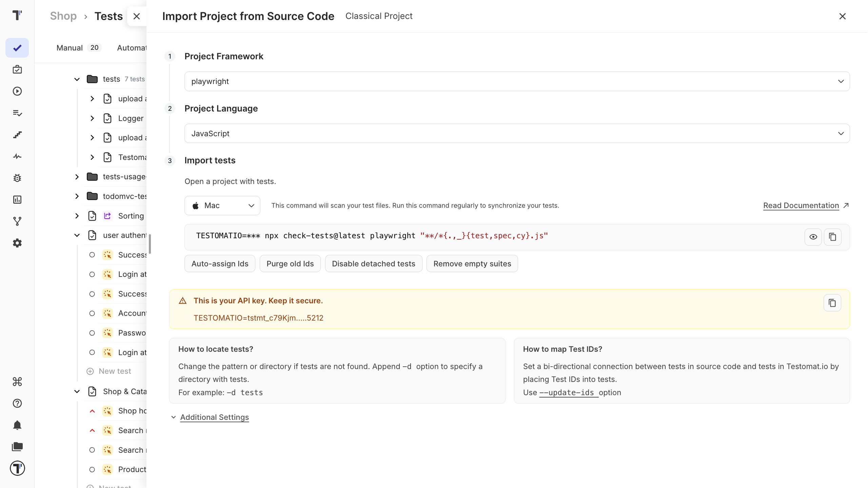Switch to the Automated tab

click(132, 48)
